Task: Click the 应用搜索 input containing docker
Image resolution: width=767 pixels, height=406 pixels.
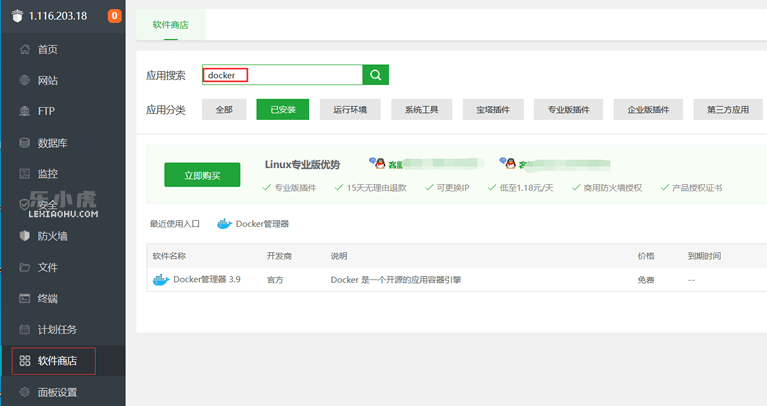Action: (282, 75)
